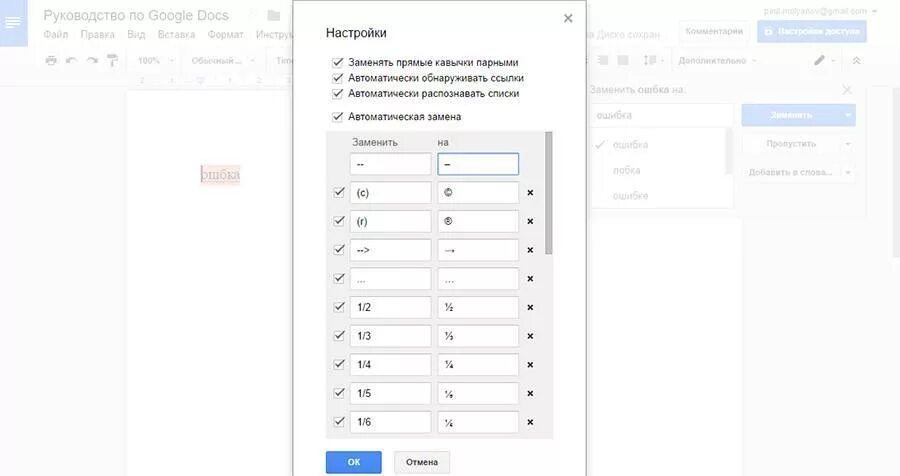
Task: Open the Вставка menu
Action: [x=176, y=34]
